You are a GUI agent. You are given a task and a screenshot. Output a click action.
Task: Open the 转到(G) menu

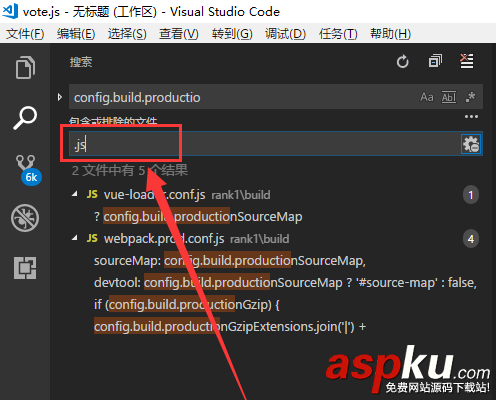[232, 34]
